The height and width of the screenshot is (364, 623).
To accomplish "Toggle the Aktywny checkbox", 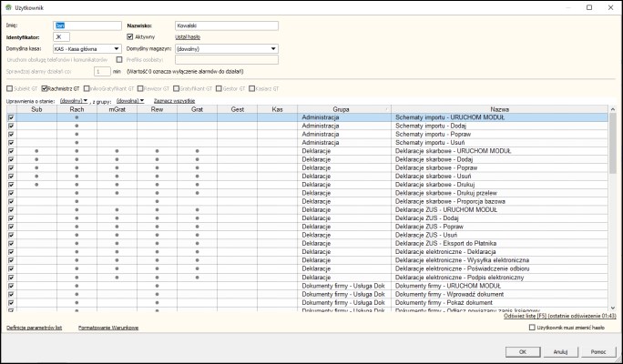I will 130,36.
